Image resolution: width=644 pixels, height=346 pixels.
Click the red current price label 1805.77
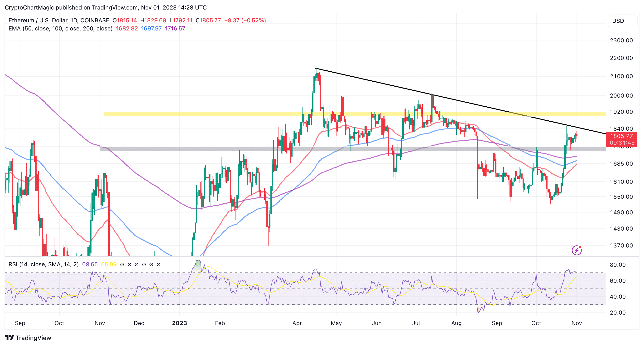pos(621,136)
